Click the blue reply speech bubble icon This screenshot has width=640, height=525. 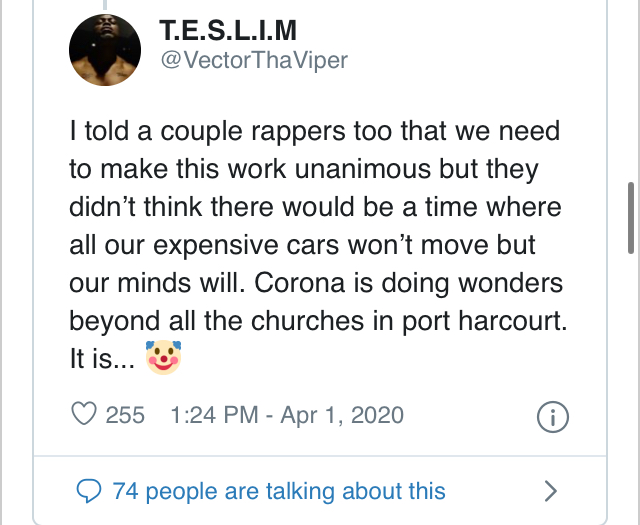coord(89,491)
